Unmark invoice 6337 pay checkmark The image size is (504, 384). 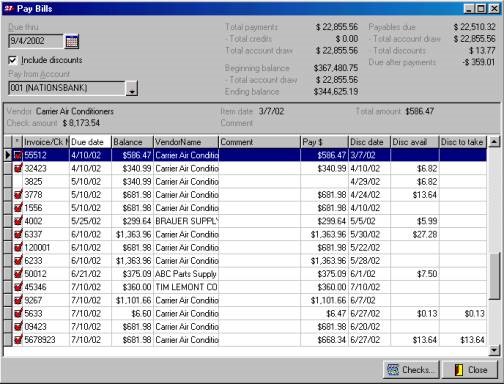(18, 234)
